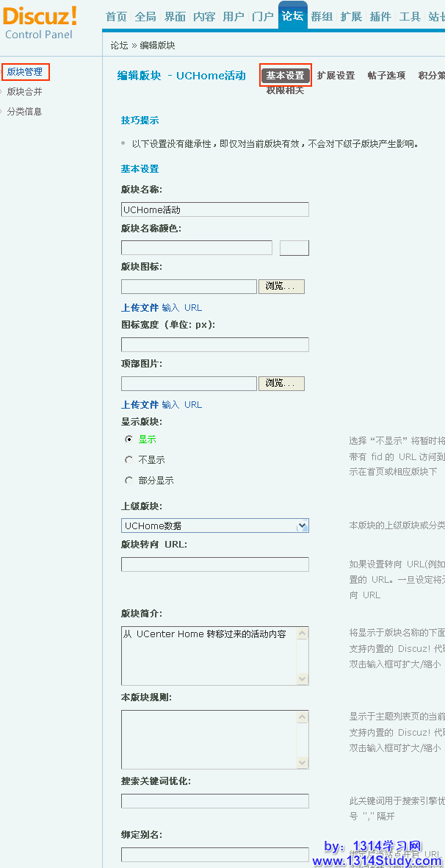Click scroll-up arrow in 本版块规则 textarea
The width and height of the screenshot is (445, 868).
[303, 717]
